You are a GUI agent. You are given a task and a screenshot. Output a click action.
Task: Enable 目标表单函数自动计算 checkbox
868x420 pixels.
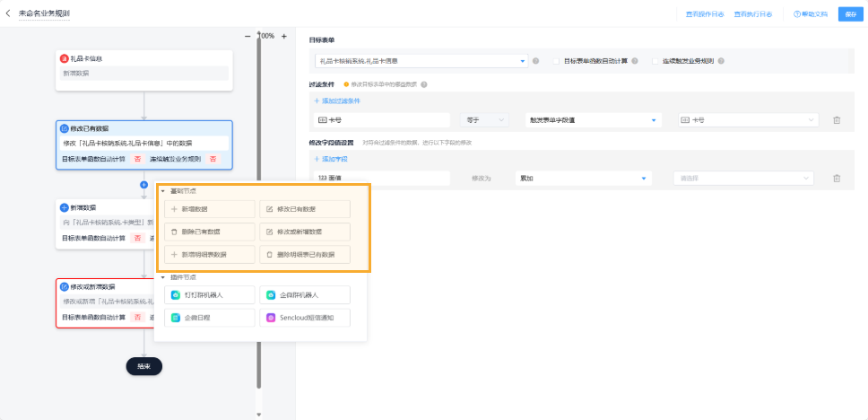coord(556,61)
